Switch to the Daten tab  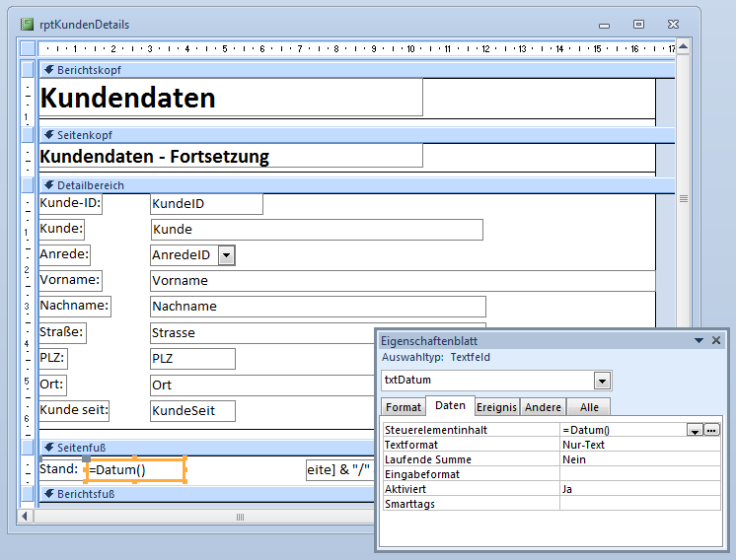point(450,405)
